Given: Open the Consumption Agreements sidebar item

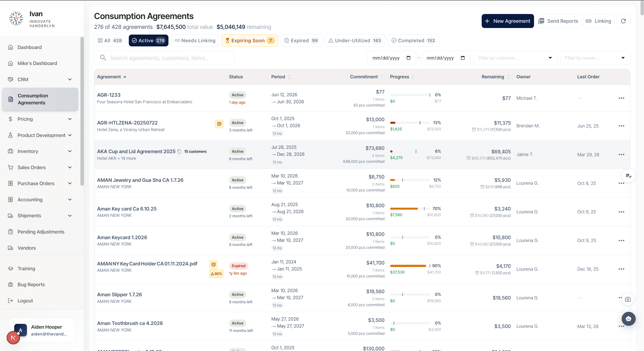Looking at the screenshot, I should pyautogui.click(x=40, y=99).
